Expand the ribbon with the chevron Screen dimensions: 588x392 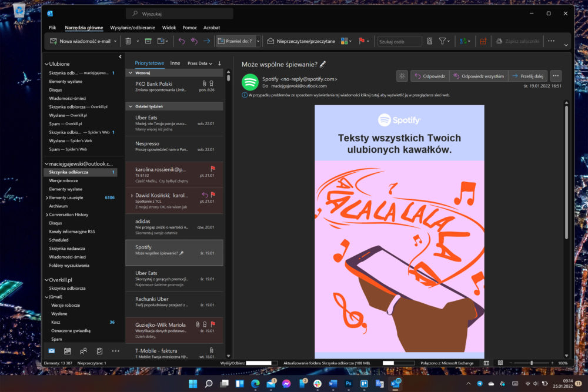pos(566,45)
